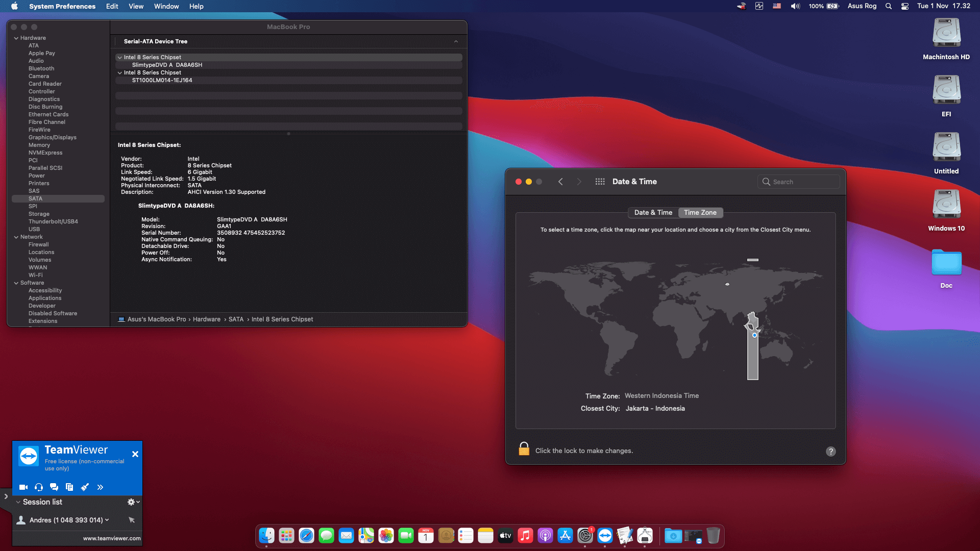The height and width of the screenshot is (551, 980).
Task: Select the ST1000LM014-1EJ164 drive row
Action: pyautogui.click(x=162, y=80)
